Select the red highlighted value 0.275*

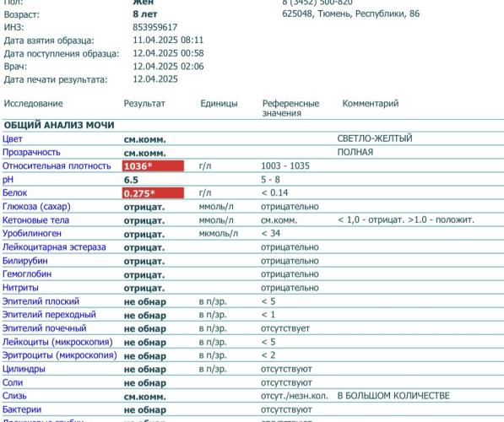pyautogui.click(x=153, y=193)
